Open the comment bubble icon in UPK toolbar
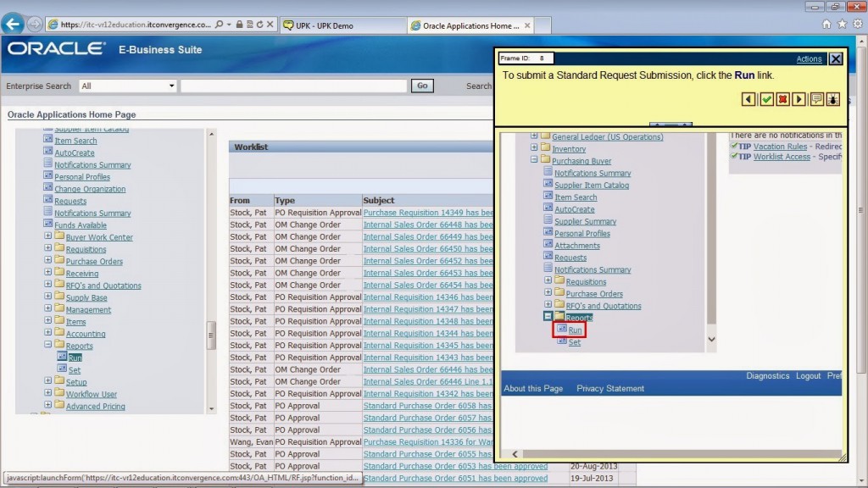The height and width of the screenshot is (488, 868). 816,99
